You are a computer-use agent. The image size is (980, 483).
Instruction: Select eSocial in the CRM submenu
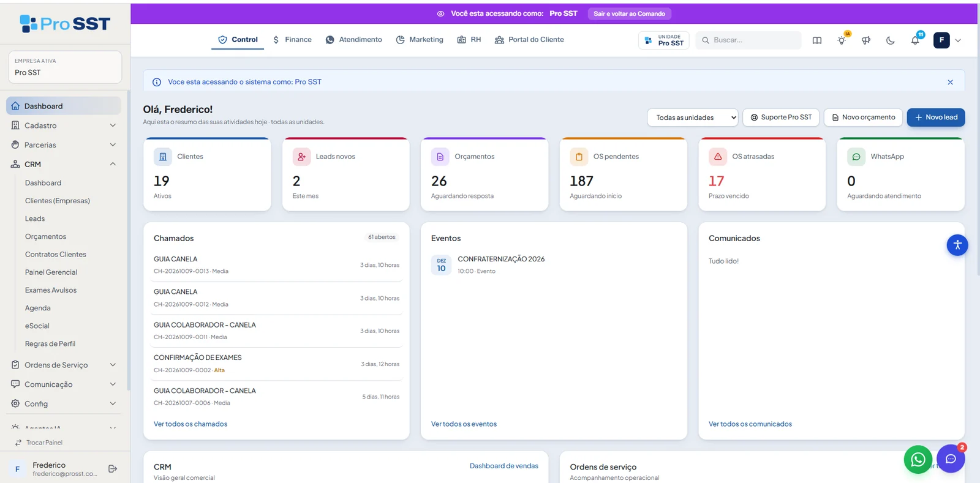pos(37,326)
